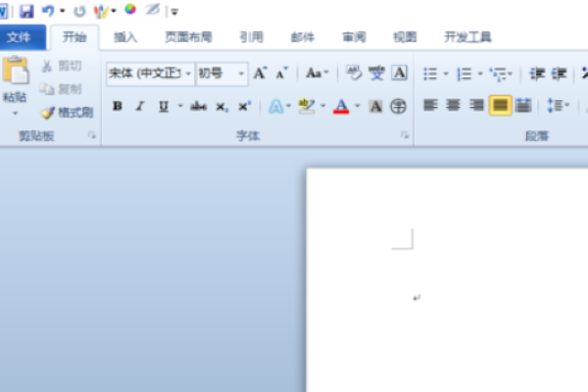Open Customize Quick Access Toolbar dropdown
This screenshot has width=588, height=392.
174,12
